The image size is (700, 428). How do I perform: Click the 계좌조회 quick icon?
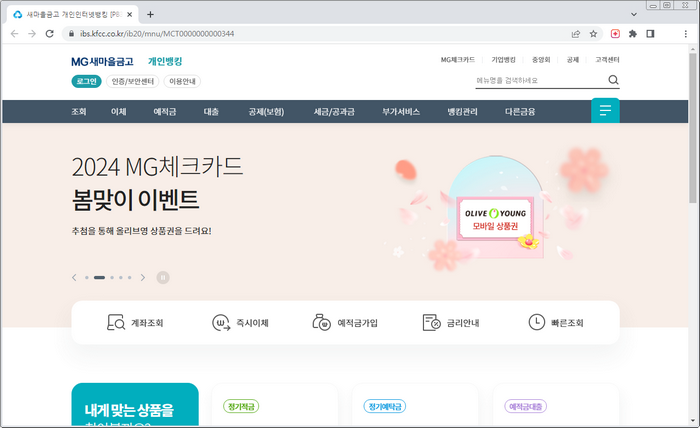click(116, 322)
